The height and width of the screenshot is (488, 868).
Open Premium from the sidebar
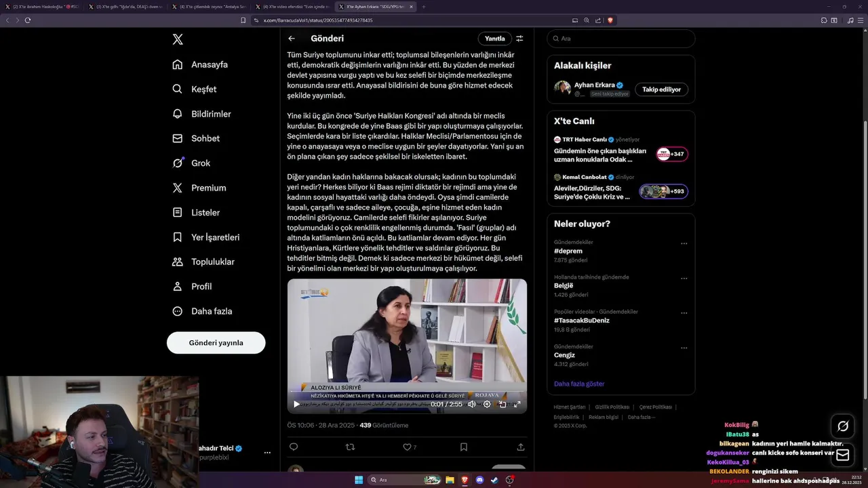[199, 188]
